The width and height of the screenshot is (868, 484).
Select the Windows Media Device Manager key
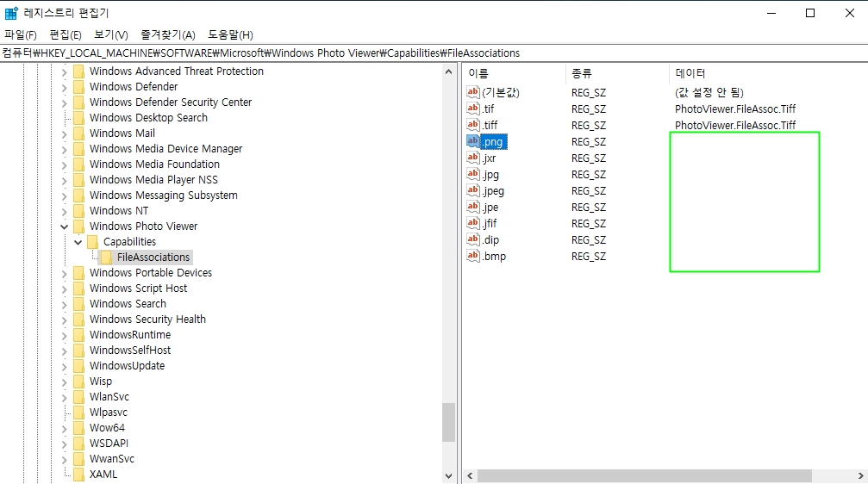coord(166,149)
